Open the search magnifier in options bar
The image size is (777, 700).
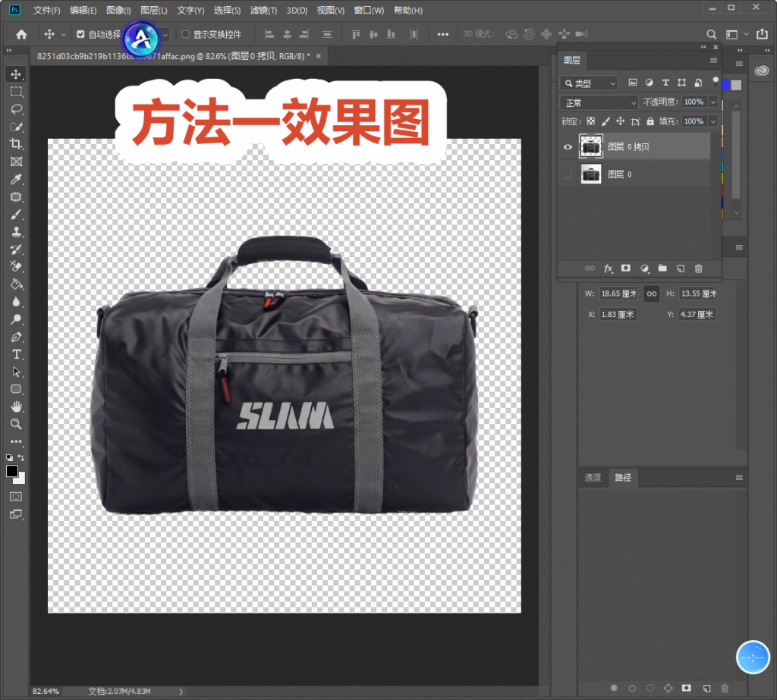(x=711, y=34)
